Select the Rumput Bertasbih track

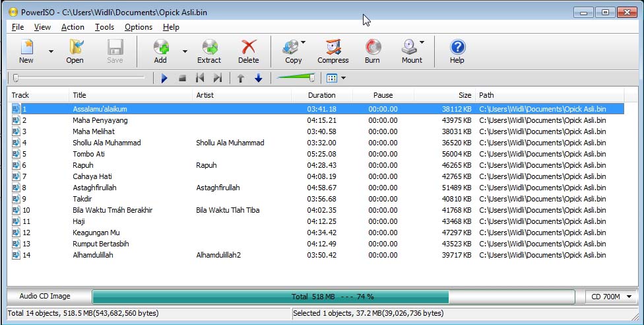coord(100,244)
